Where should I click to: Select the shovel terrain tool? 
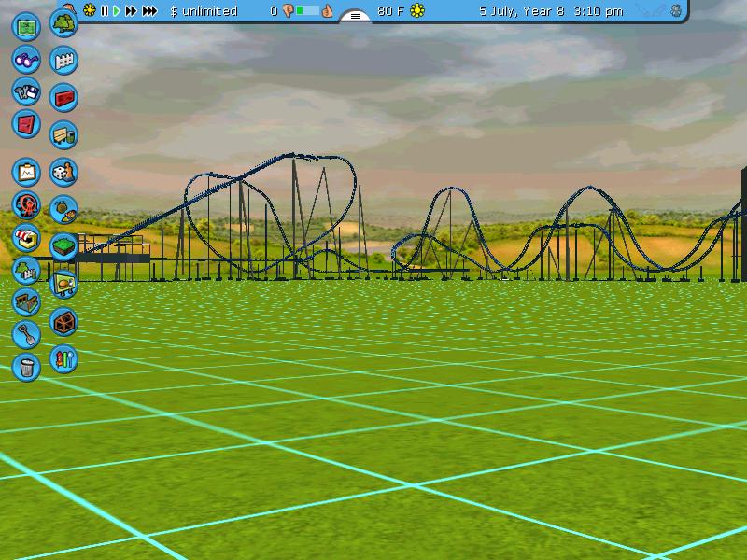coord(26,335)
